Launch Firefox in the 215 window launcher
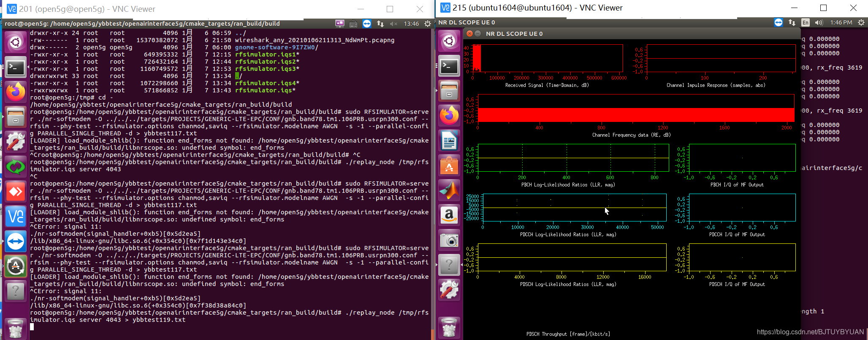Image resolution: width=868 pixels, height=340 pixels. point(449,116)
